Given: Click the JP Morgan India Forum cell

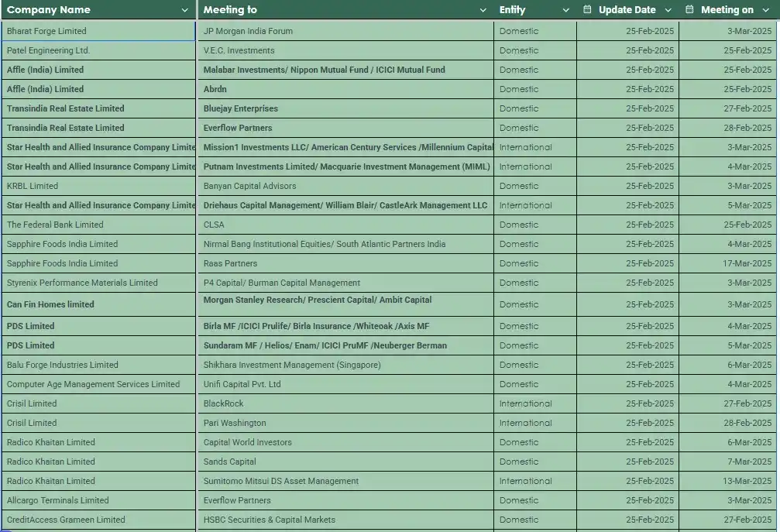Looking at the screenshot, I should [345, 31].
